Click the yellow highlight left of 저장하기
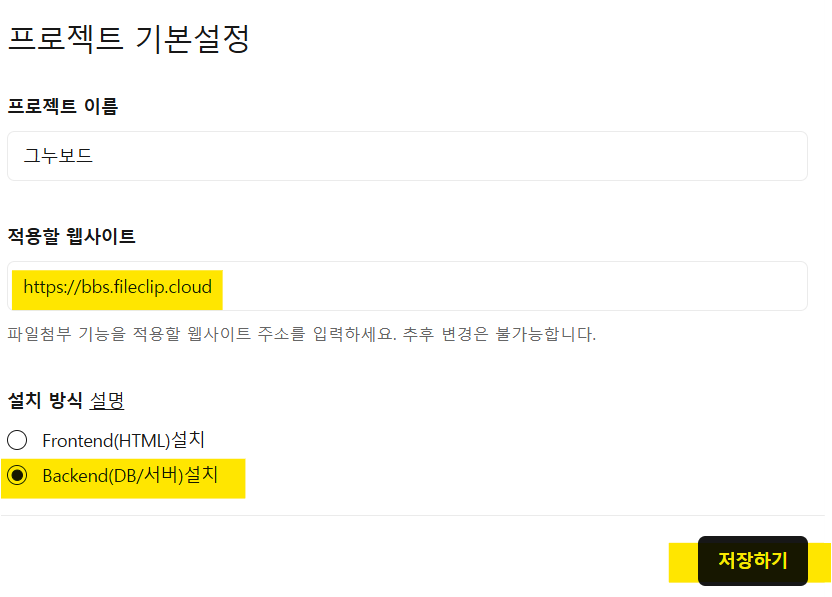The image size is (832, 597). [x=683, y=562]
